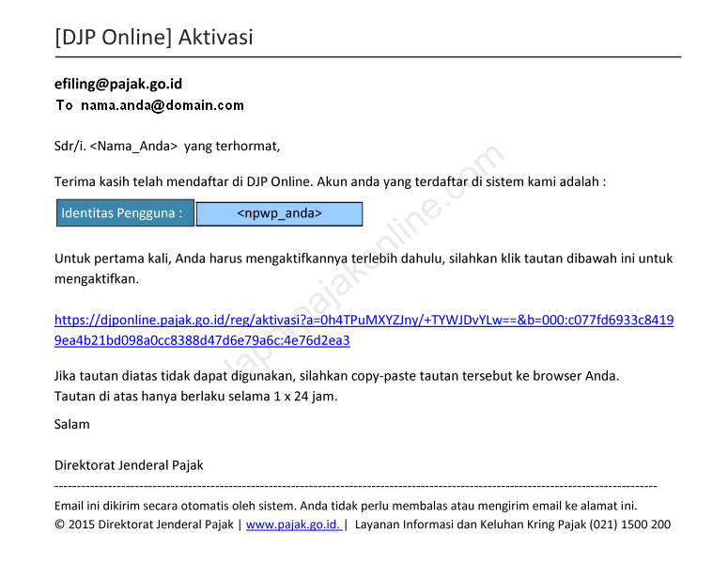This screenshot has width=728, height=564.
Task: Click the 'Identitas Pengguna :' label box
Action: pyautogui.click(x=125, y=213)
